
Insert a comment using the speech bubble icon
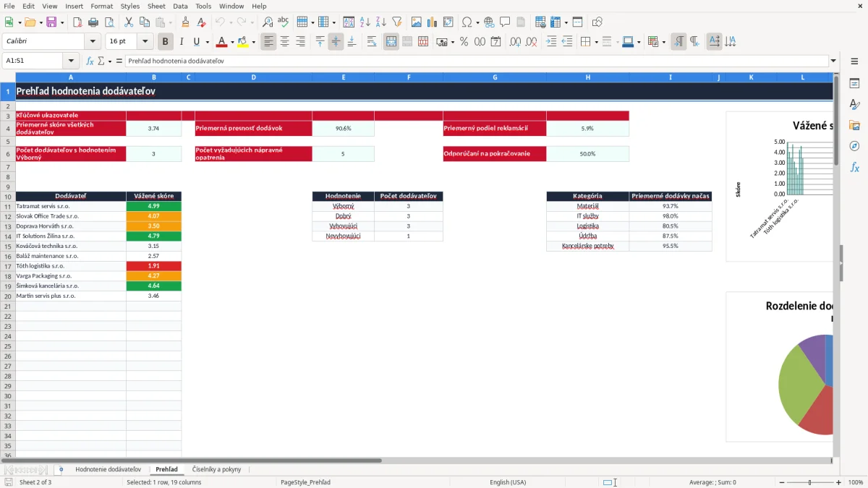coord(505,22)
